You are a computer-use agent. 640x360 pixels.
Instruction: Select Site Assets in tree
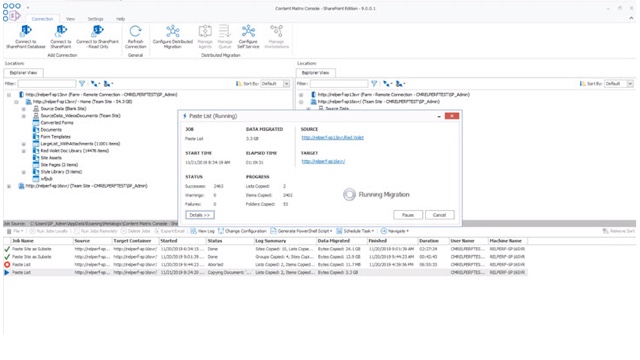(51, 158)
